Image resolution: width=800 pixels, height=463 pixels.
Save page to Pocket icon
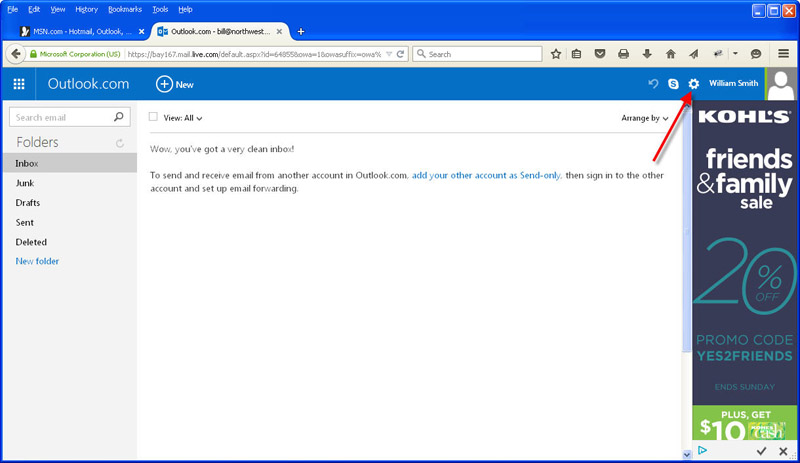pos(600,54)
